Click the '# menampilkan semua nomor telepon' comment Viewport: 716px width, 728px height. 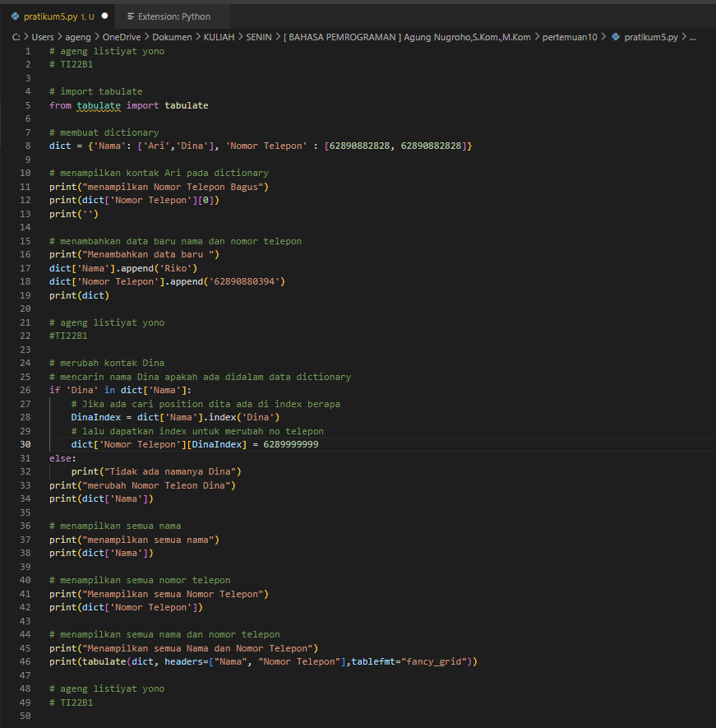pos(140,581)
